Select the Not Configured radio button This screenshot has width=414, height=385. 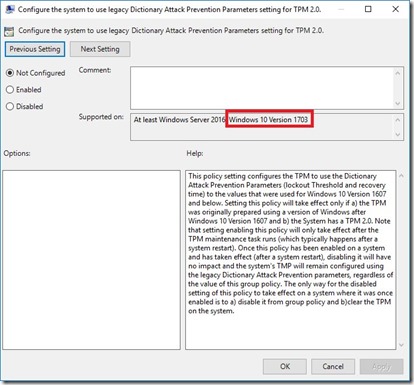36,73
